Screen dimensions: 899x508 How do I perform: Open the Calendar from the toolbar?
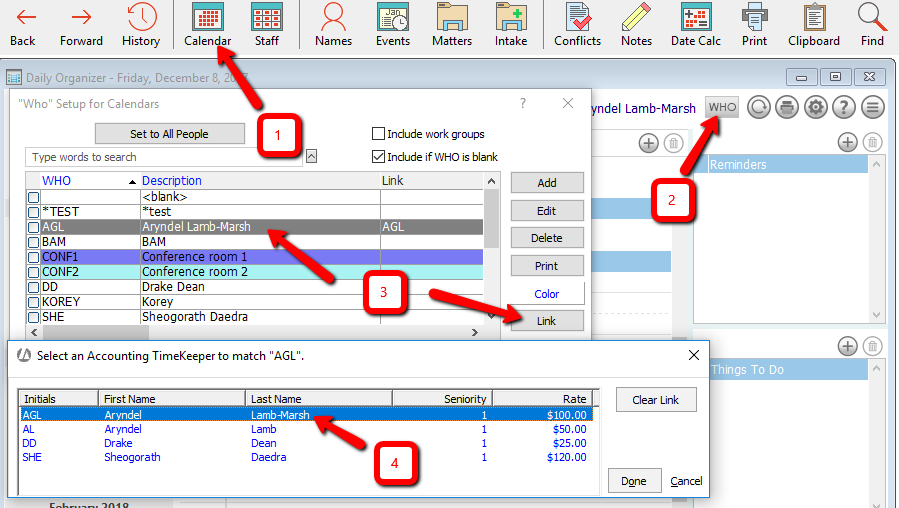(x=207, y=24)
